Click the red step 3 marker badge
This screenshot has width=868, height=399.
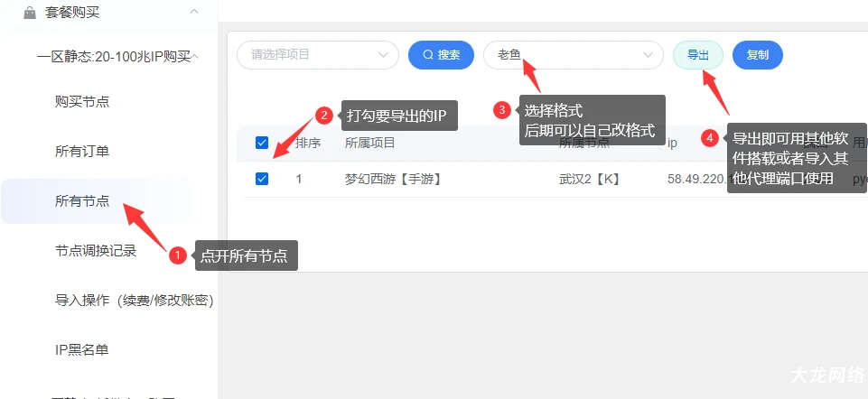coord(502,110)
